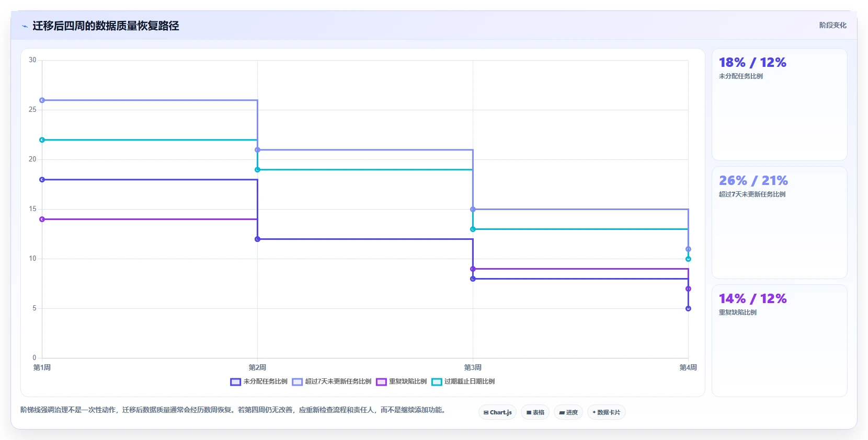Select the 第4周 point at 11 on 超过7天未更新 line

688,249
